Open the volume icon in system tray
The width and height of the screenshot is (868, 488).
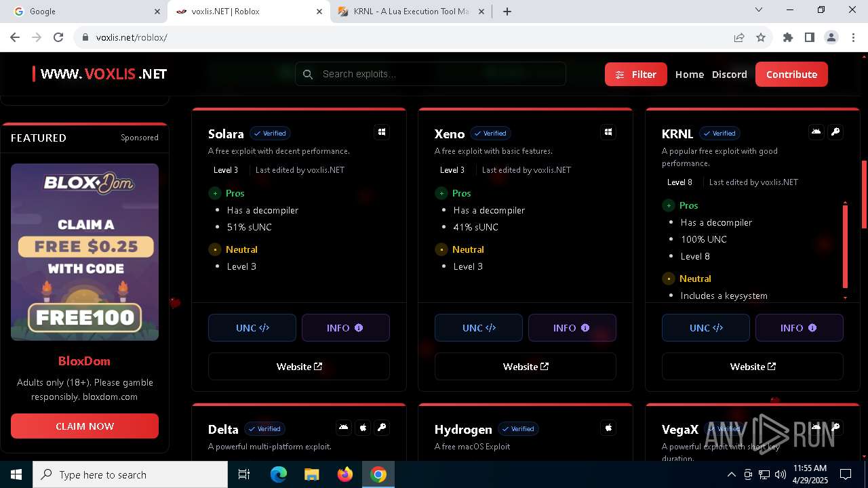tap(781, 474)
